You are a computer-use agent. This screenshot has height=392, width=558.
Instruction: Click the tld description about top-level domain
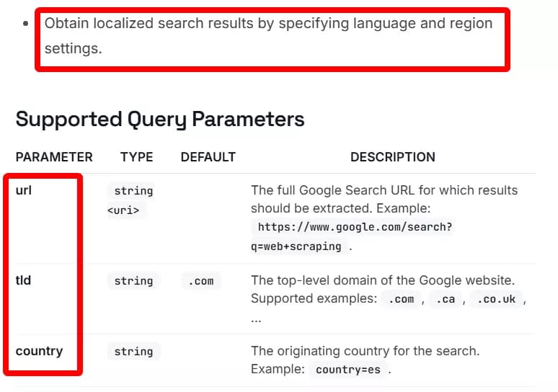[x=383, y=280]
